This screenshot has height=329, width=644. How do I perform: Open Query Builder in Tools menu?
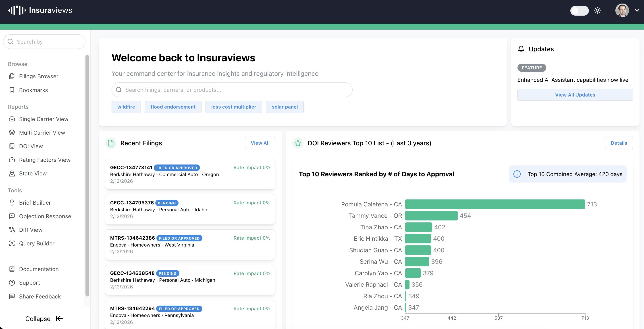click(x=37, y=243)
